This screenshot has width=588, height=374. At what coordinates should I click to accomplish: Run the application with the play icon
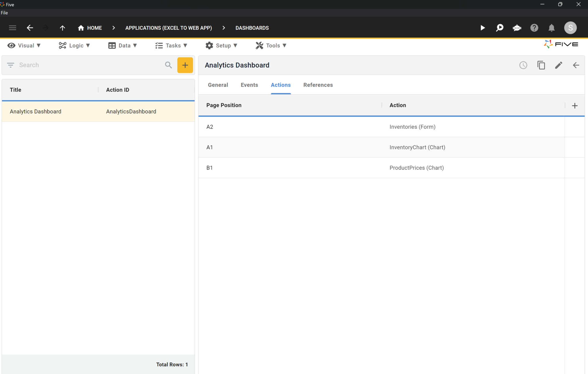(x=483, y=28)
